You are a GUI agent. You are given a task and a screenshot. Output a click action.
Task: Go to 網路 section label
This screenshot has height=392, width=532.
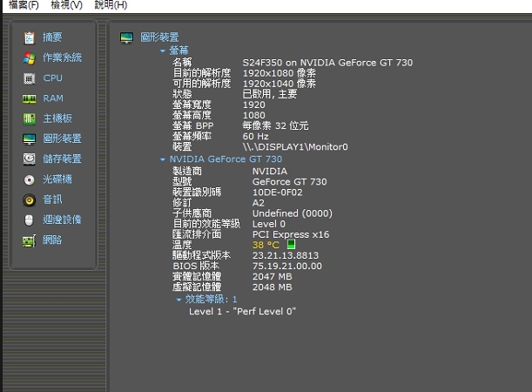click(x=52, y=240)
